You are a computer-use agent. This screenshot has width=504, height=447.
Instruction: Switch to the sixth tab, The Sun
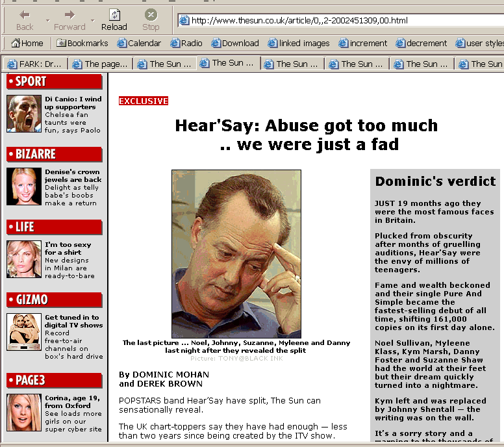click(356, 64)
